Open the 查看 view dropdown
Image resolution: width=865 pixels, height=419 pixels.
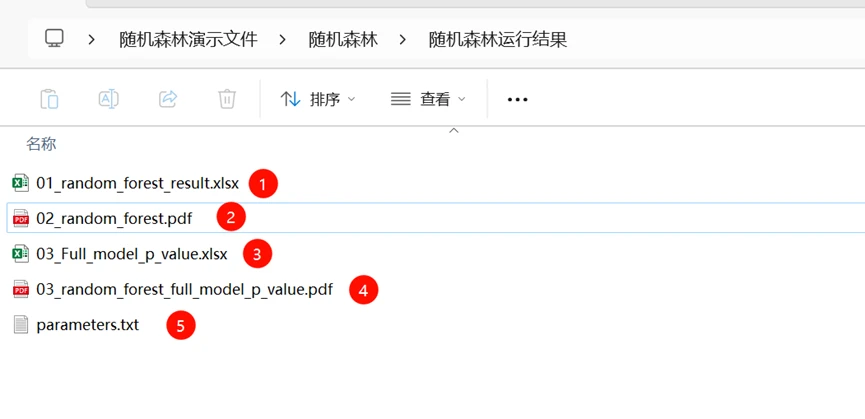(428, 99)
